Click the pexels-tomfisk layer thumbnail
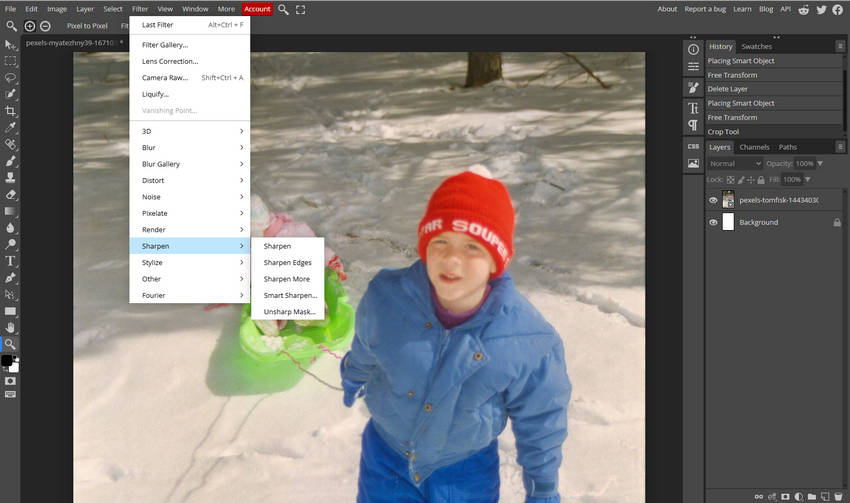This screenshot has width=850, height=503. pos(728,199)
